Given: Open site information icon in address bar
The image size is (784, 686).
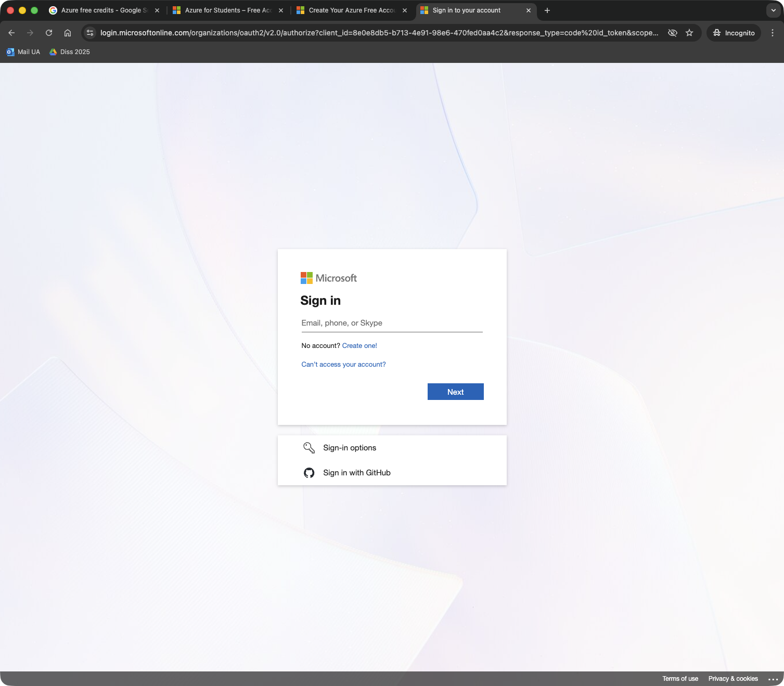Looking at the screenshot, I should tap(90, 33).
